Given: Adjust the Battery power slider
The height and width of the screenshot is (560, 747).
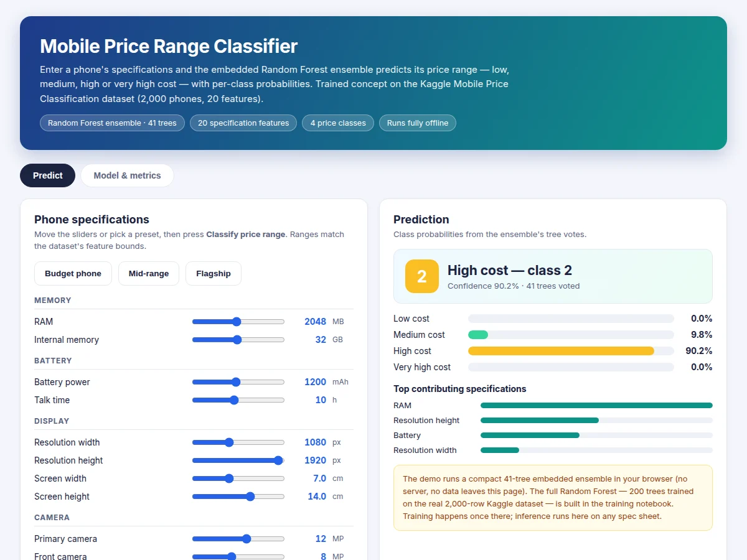Looking at the screenshot, I should click(238, 382).
